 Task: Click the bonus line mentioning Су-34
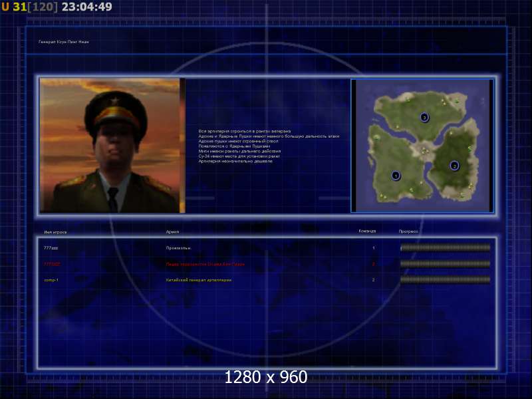239,156
